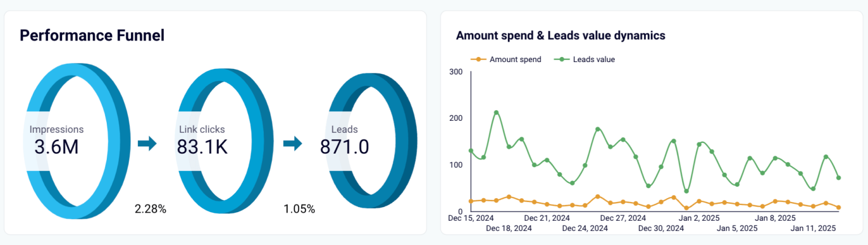Click the Jan 2, 2025 axis label
This screenshot has height=245, width=868.
click(x=700, y=218)
